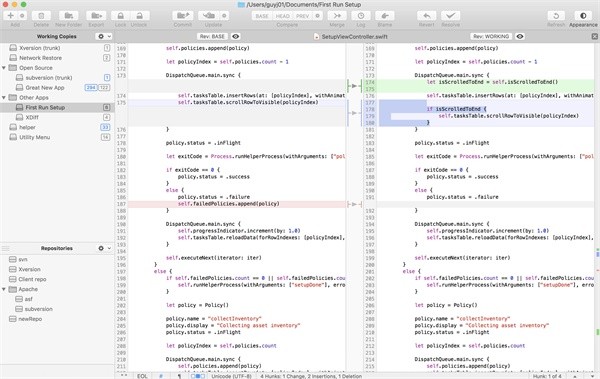Image resolution: width=600 pixels, height=379 pixels.
Task: Toggle the invisible characters pilcrow icon
Action: pyautogui.click(x=179, y=376)
